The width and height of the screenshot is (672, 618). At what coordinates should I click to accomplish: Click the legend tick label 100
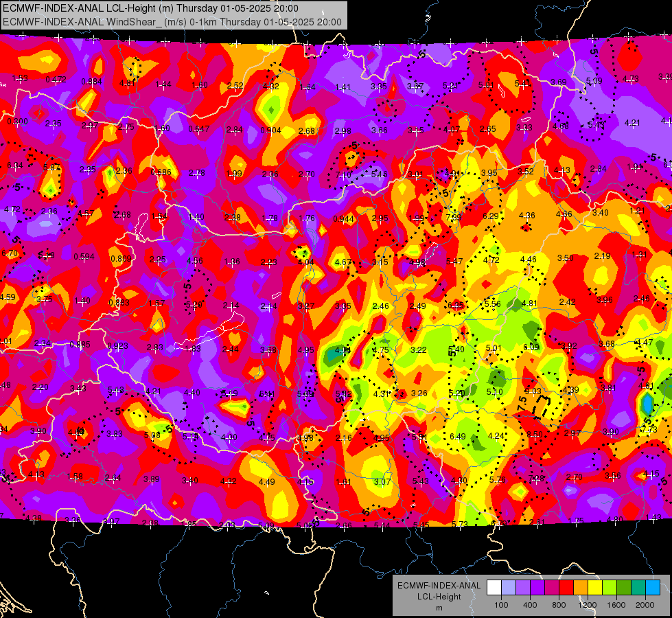click(x=502, y=605)
